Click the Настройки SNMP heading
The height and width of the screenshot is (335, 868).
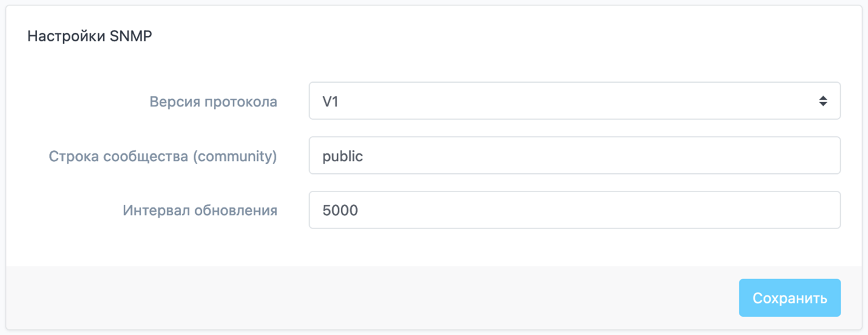click(89, 36)
